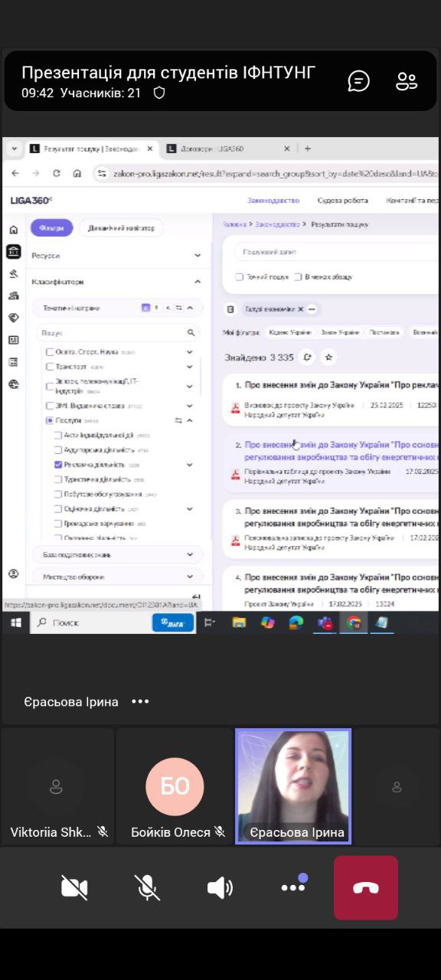Open a new browser tab with plus
The height and width of the screenshot is (980, 441).
coord(308,149)
